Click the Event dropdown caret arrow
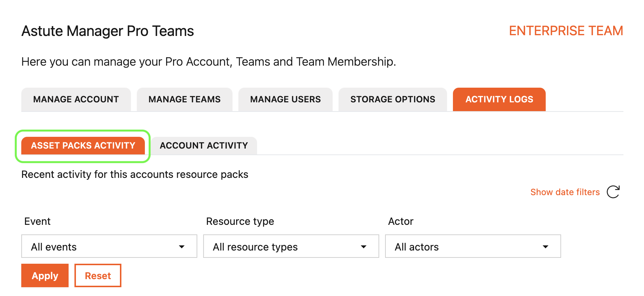644x296 pixels. (182, 247)
